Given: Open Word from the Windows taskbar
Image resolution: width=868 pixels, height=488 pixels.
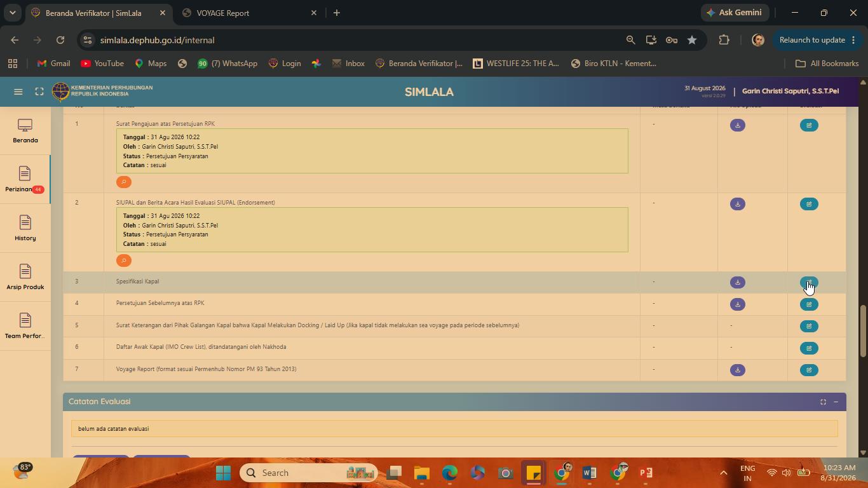Looking at the screenshot, I should pyautogui.click(x=589, y=473).
